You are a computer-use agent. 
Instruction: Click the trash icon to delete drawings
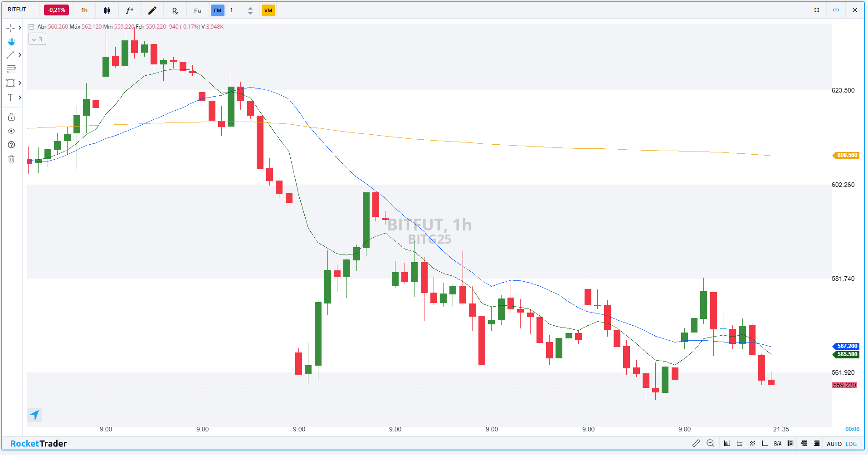click(11, 159)
